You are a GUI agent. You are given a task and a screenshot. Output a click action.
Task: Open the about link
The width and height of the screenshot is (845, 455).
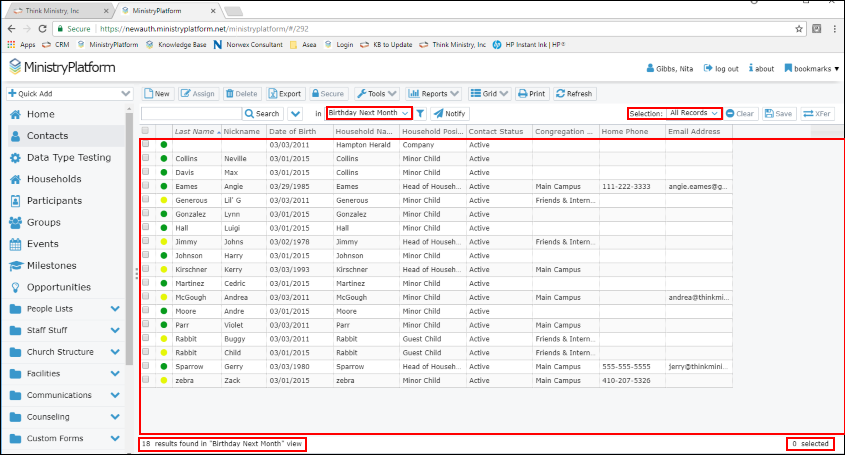[761, 68]
